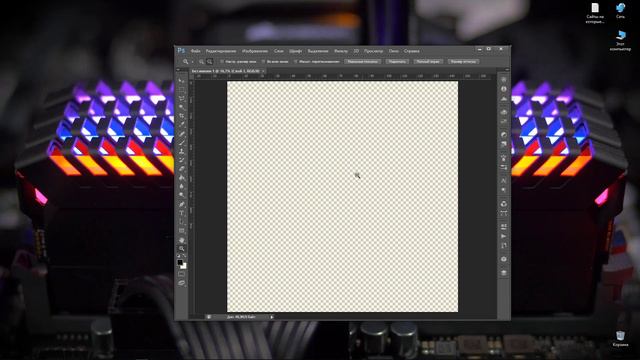Select the Rectangular Marquee tool
The height and width of the screenshot is (360, 640).
tap(182, 90)
